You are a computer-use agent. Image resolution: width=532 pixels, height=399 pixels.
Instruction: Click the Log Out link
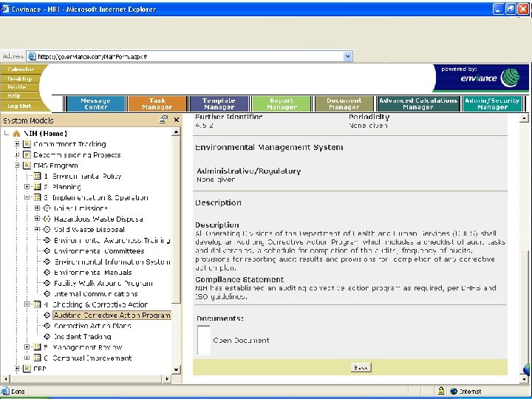[x=20, y=106]
